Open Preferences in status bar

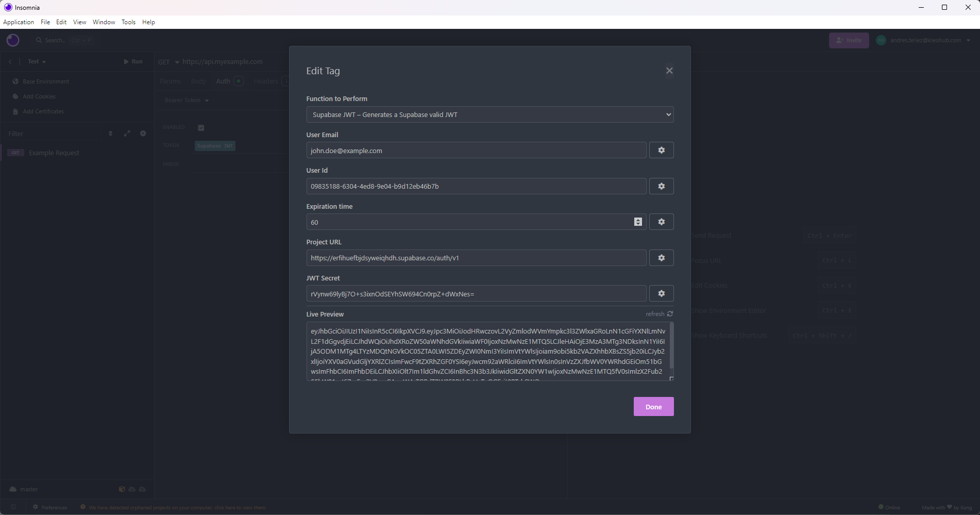pos(50,507)
